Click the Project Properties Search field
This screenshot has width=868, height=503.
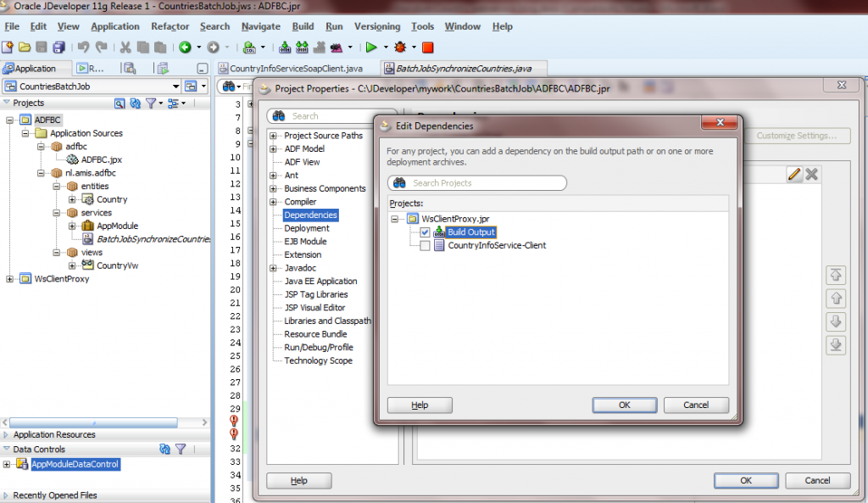click(332, 115)
